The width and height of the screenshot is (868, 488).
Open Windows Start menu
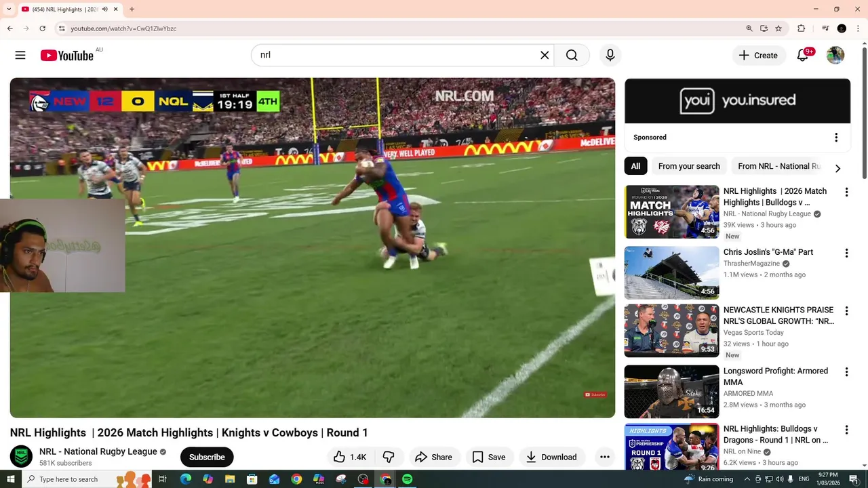coord(10,479)
